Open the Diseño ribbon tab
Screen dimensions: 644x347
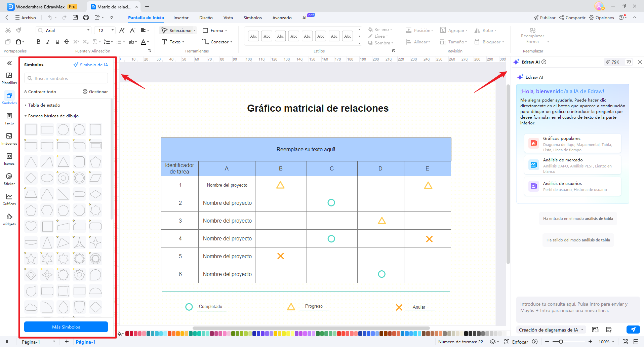206,17
